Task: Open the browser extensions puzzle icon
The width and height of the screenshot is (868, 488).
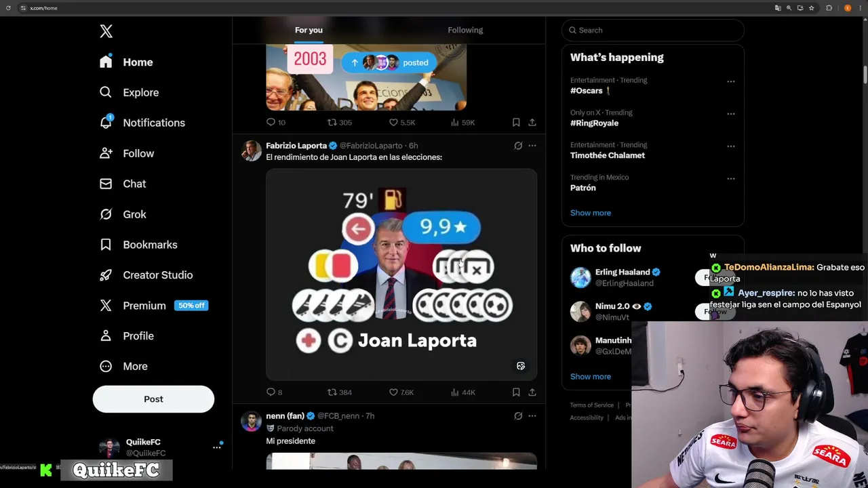Action: click(829, 8)
